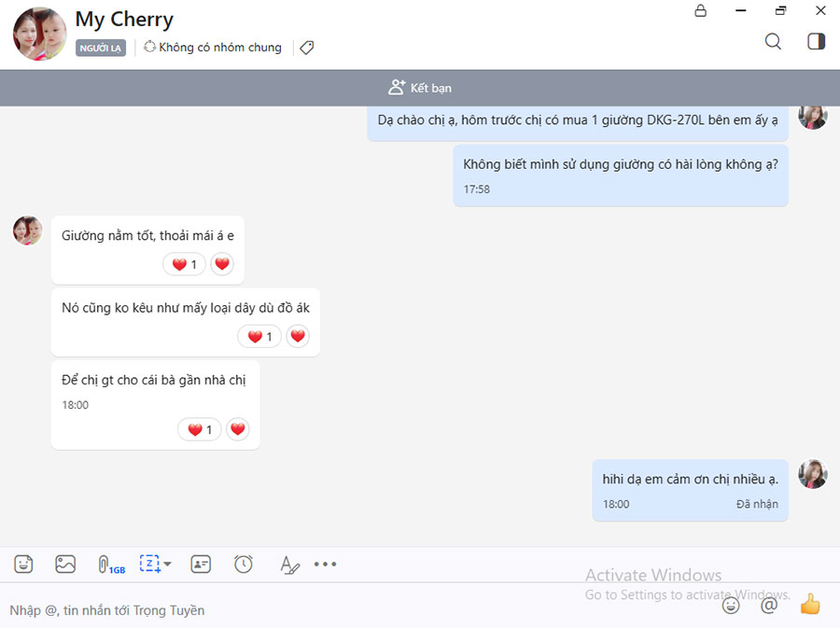Screen dimensions: 840x628
Task: Open the tag label classification menu
Action: pos(306,48)
